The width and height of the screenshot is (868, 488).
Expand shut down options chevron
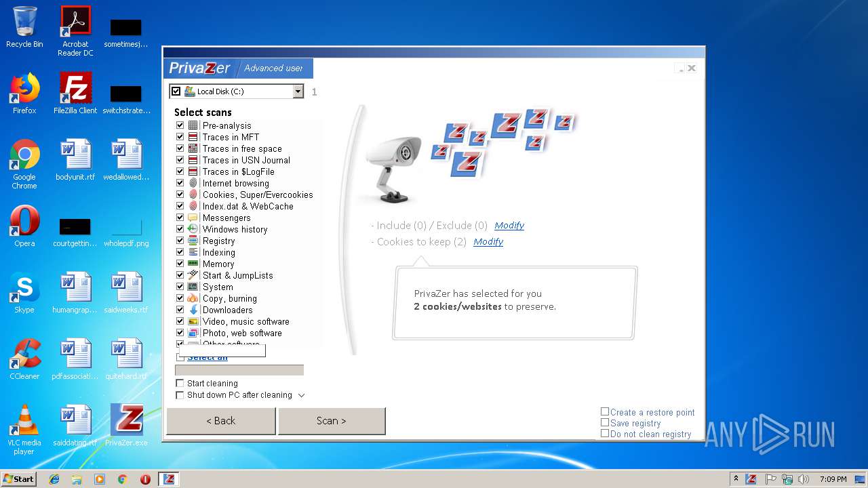coord(302,395)
